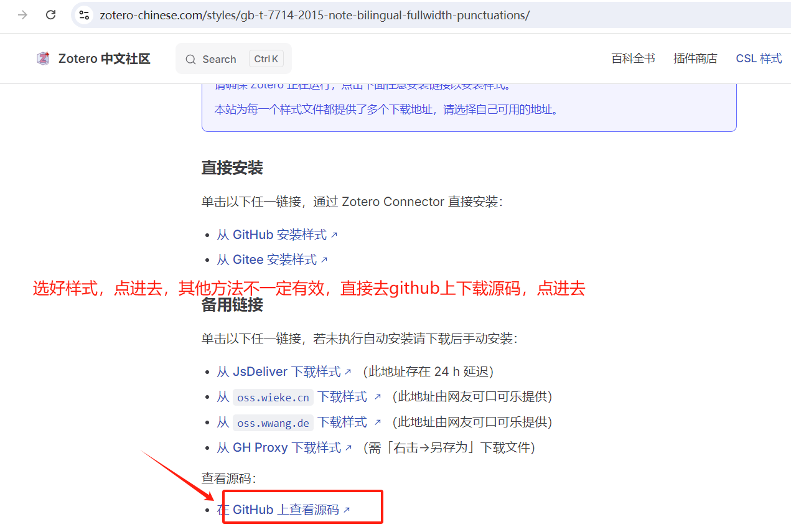791x532 pixels.
Task: Click external arrow icon after 查看源码 link
Action: click(347, 510)
